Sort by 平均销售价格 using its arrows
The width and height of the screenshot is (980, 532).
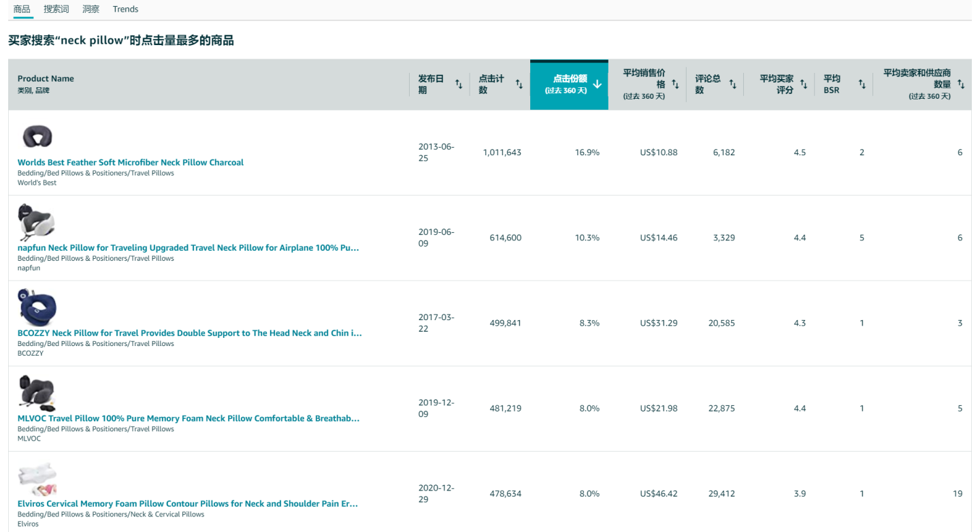[675, 84]
